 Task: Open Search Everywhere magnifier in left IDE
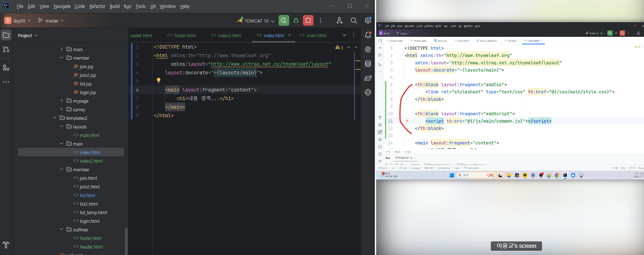[x=354, y=21]
